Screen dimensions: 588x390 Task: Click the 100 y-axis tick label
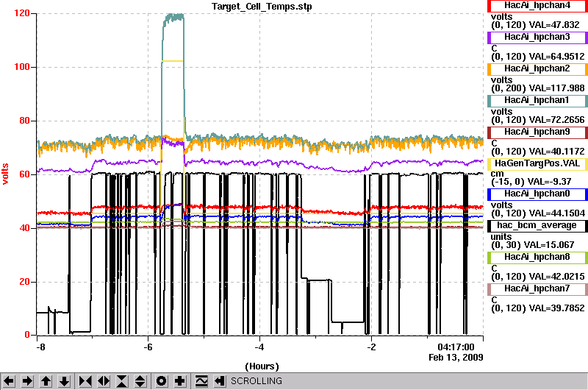click(x=22, y=67)
